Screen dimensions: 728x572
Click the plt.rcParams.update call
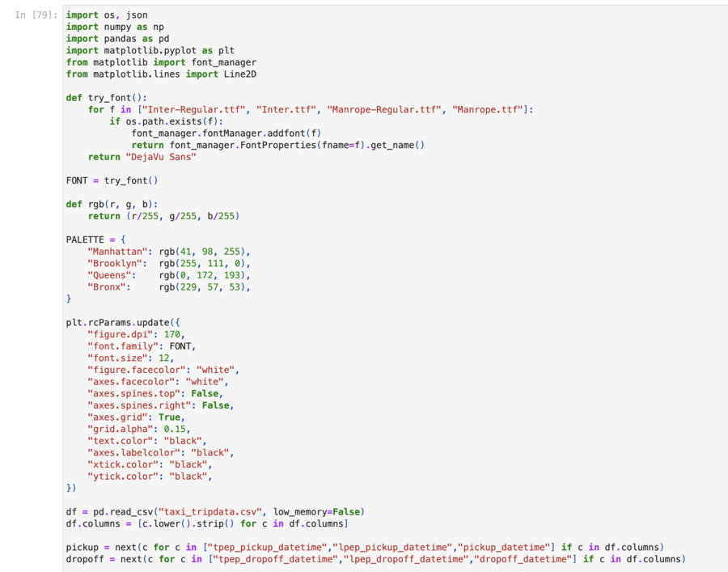117,323
